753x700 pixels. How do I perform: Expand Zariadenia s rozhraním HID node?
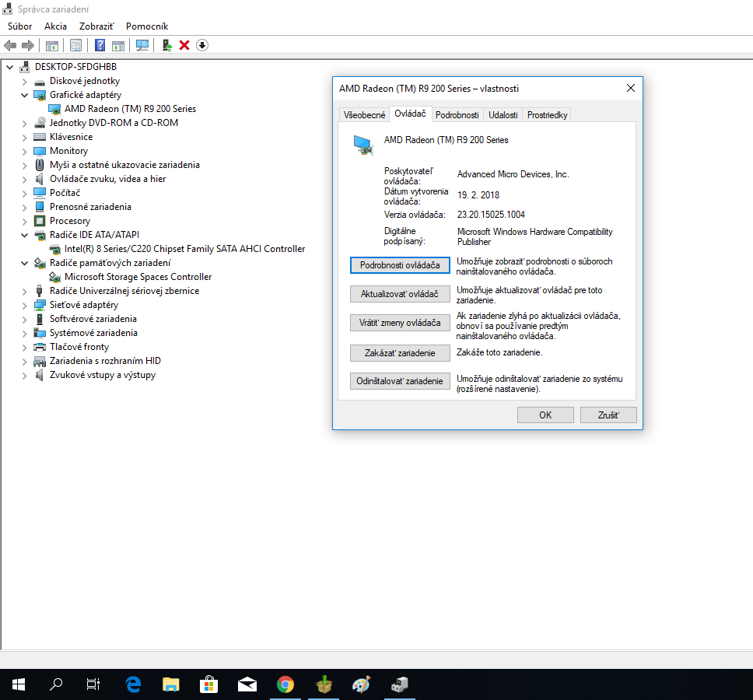click(24, 362)
